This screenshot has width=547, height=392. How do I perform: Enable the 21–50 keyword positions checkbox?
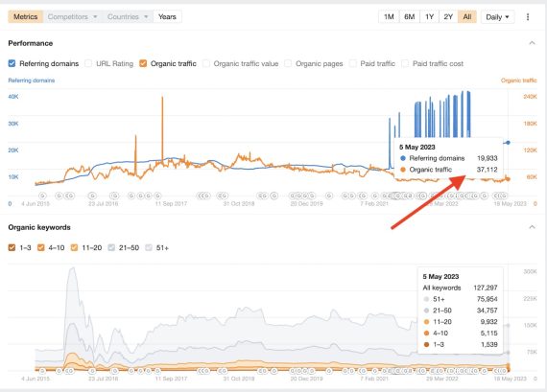point(111,247)
